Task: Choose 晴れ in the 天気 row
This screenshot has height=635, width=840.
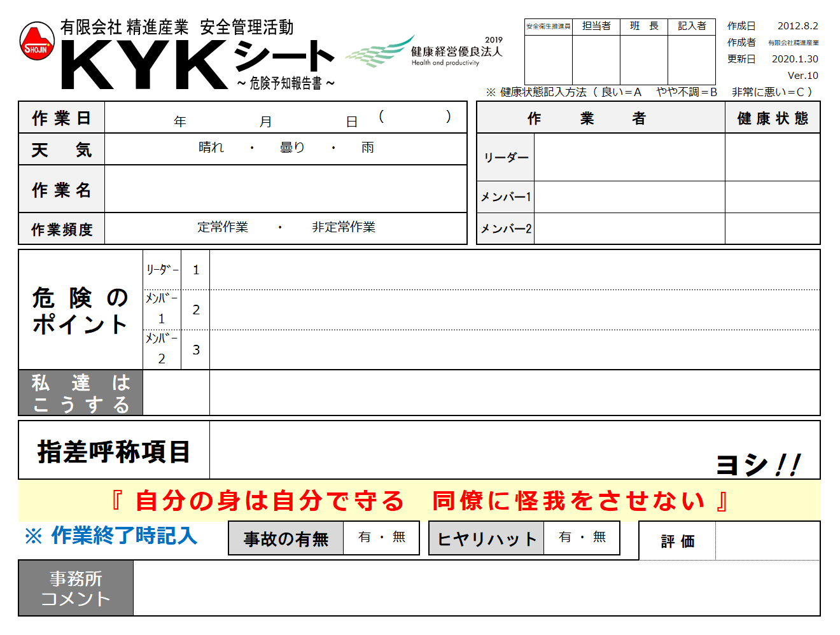Action: pos(211,148)
